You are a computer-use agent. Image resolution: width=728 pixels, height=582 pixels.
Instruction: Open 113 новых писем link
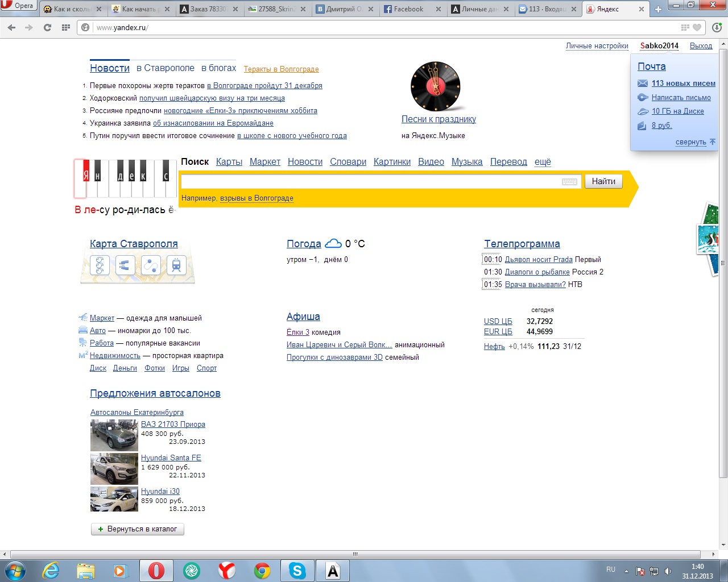tap(684, 84)
